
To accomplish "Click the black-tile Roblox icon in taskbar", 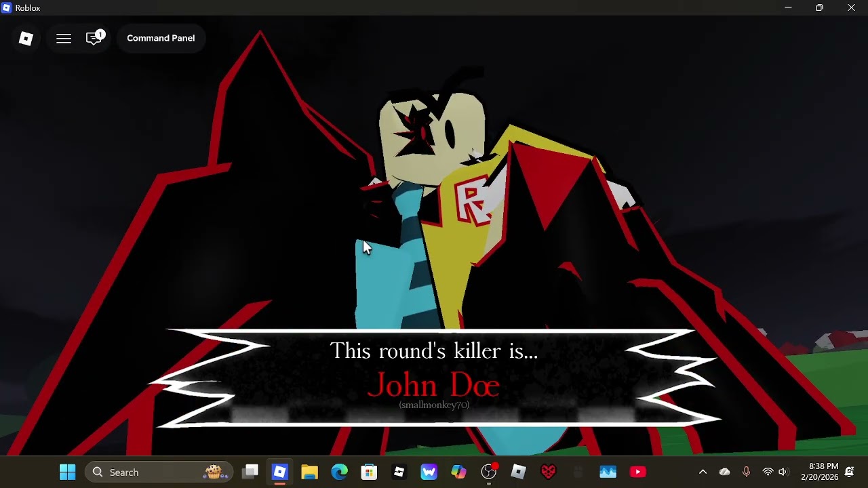I will (x=399, y=472).
